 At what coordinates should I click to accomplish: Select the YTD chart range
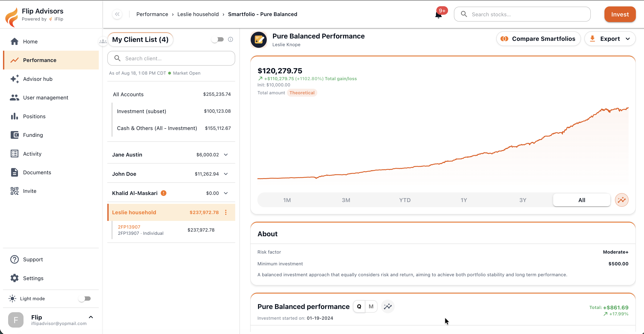[x=405, y=200]
